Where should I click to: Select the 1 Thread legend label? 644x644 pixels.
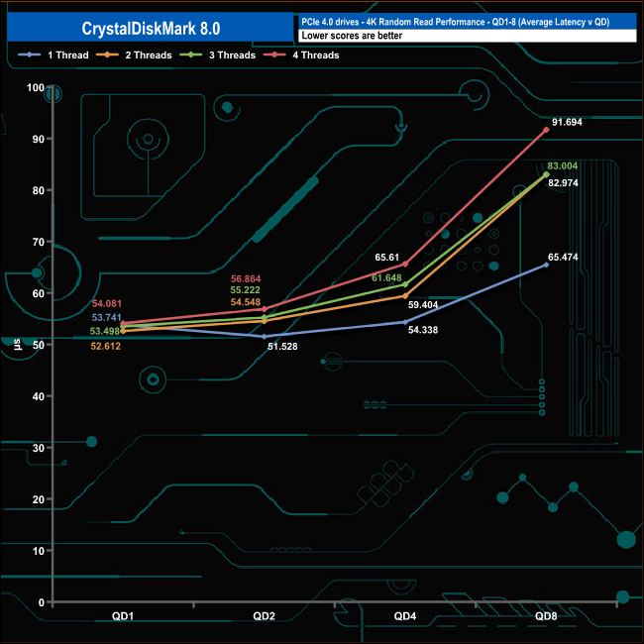(x=68, y=55)
